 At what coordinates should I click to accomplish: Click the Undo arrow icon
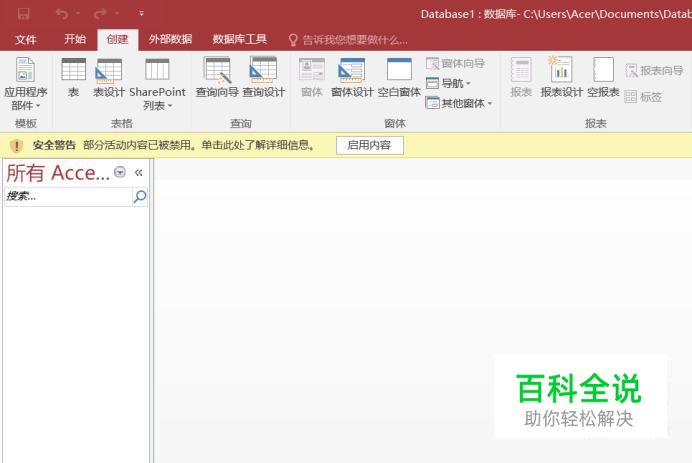coord(62,14)
